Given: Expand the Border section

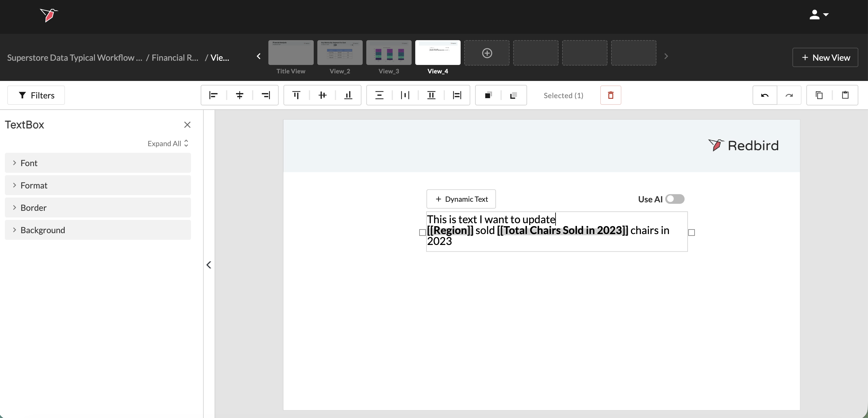Looking at the screenshot, I should coord(98,208).
